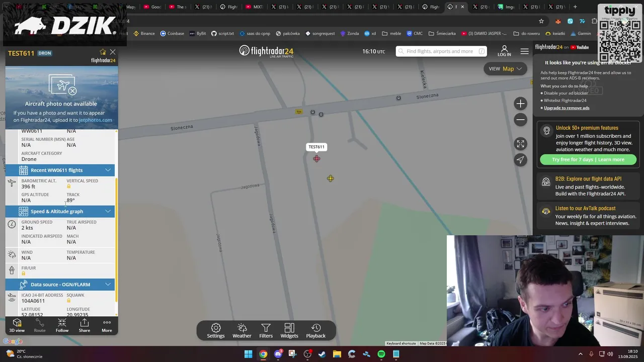
Task: Click the locked FIR/UIR padlock
Action: tap(24, 274)
